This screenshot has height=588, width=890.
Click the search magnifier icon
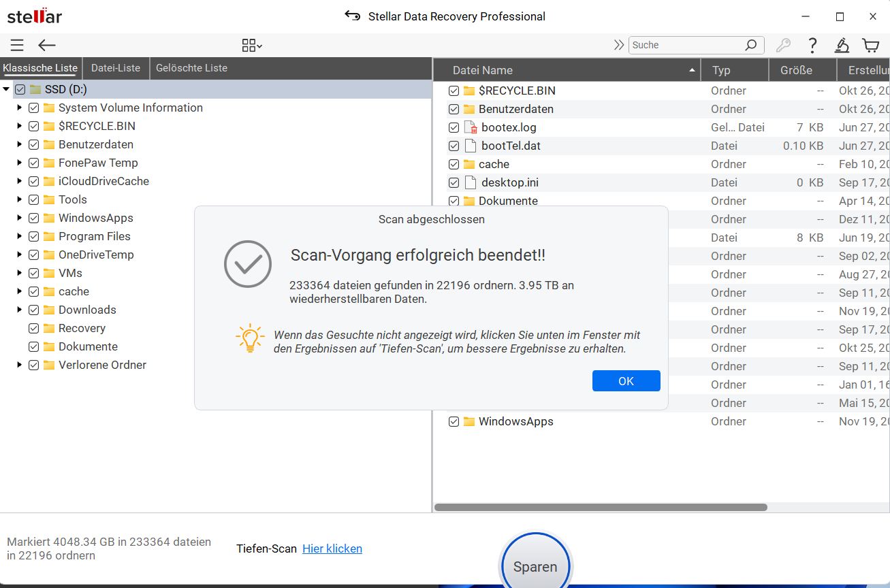tap(750, 46)
